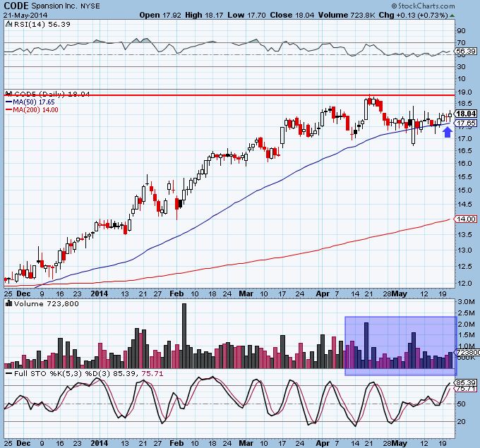The height and width of the screenshot is (448, 480).
Task: Click the green up-triangle change icon
Action: pos(452,16)
